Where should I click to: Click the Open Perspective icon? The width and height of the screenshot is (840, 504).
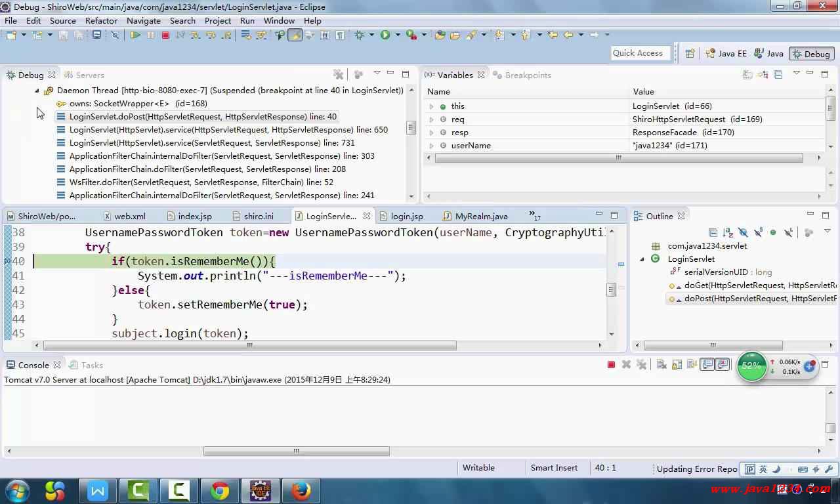tap(690, 54)
